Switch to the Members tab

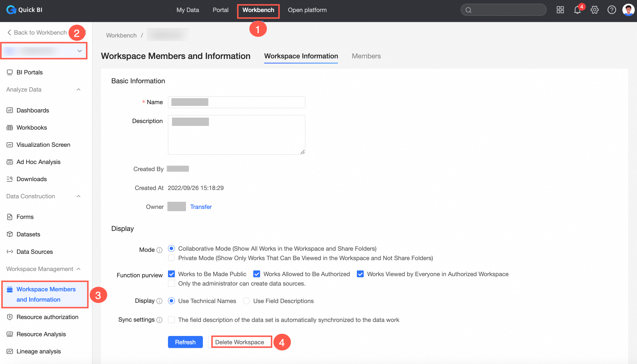tap(366, 56)
